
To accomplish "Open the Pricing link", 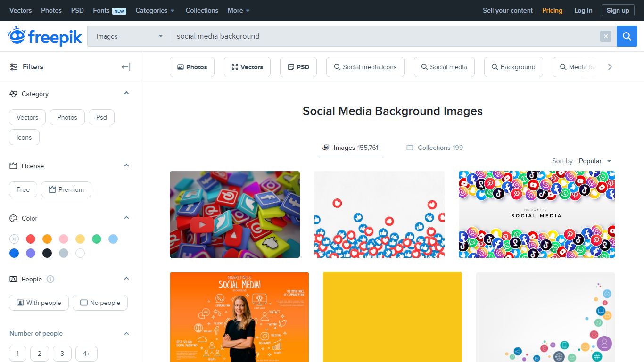I will tap(552, 10).
